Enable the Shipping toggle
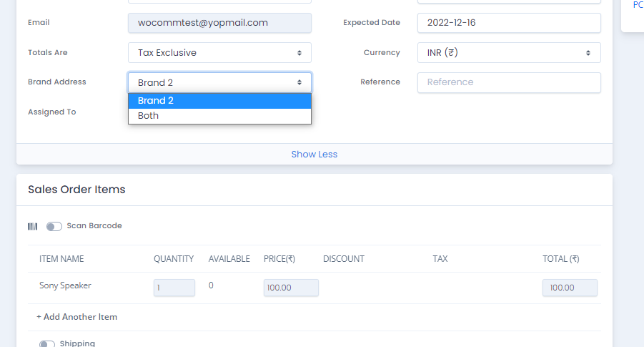644x347 pixels. tap(47, 344)
